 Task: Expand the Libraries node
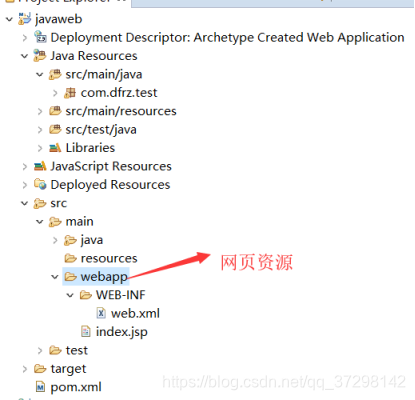pyautogui.click(x=40, y=148)
